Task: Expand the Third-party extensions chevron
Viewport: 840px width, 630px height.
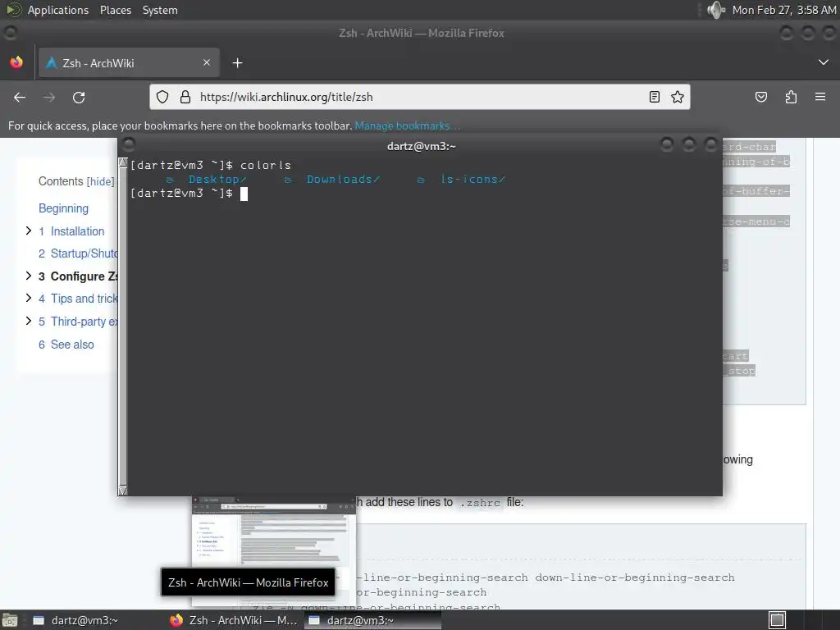Action: [x=29, y=321]
